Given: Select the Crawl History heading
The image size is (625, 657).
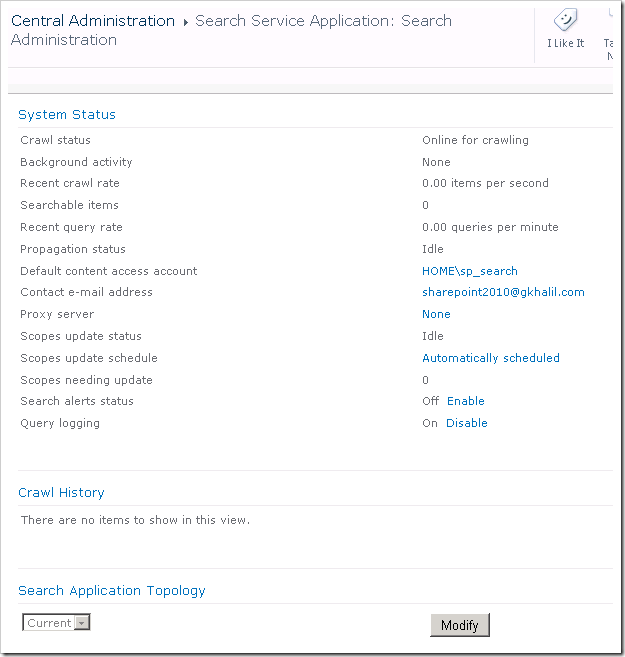Looking at the screenshot, I should coord(61,492).
